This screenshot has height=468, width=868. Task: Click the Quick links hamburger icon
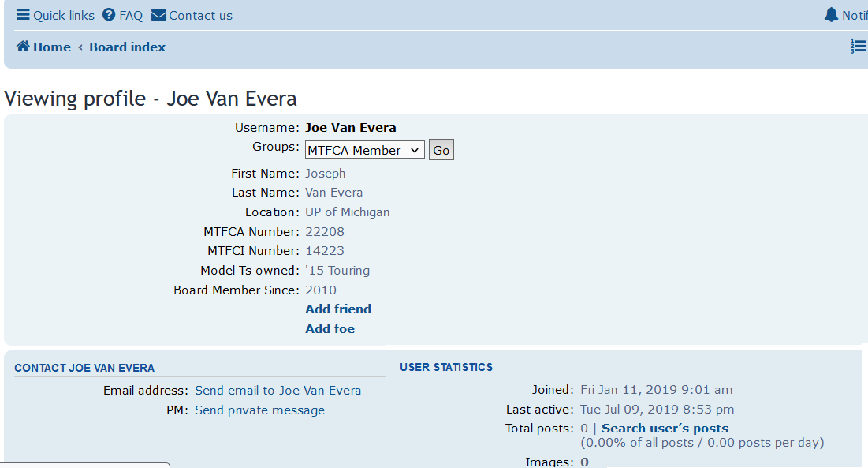[23, 15]
